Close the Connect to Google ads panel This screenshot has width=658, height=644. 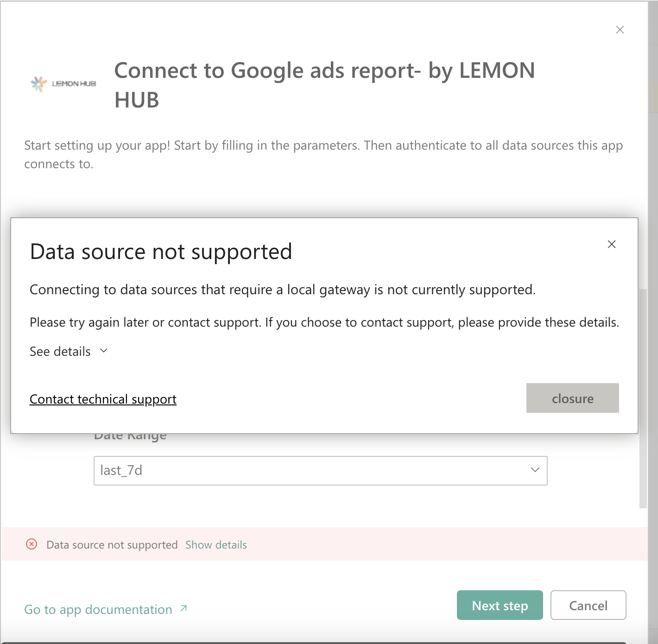(620, 30)
